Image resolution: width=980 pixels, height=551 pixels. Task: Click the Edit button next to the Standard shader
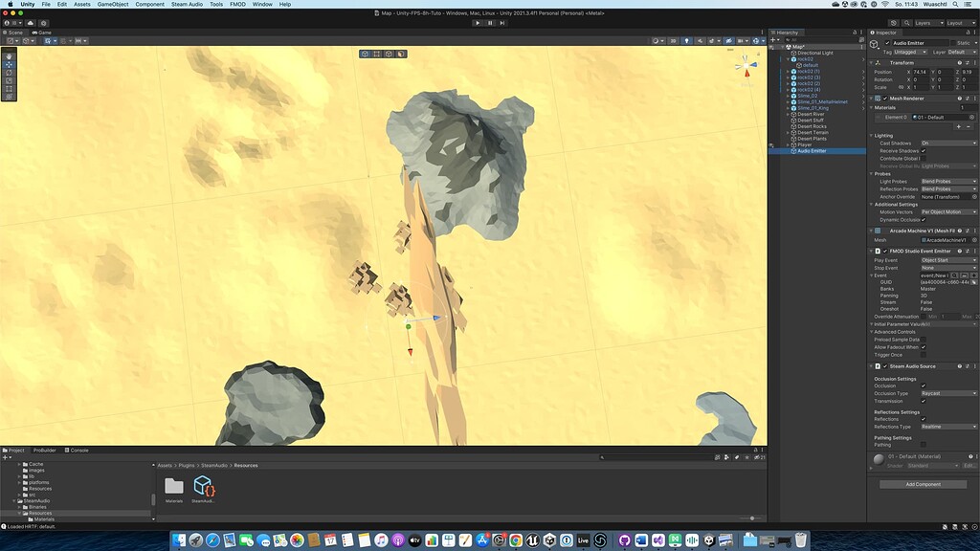coord(969,465)
